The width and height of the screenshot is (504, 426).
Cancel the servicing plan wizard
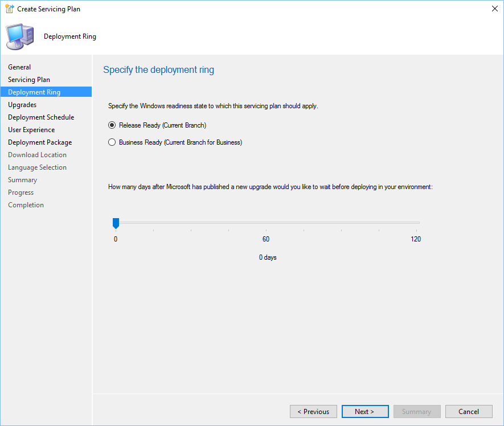click(x=469, y=412)
